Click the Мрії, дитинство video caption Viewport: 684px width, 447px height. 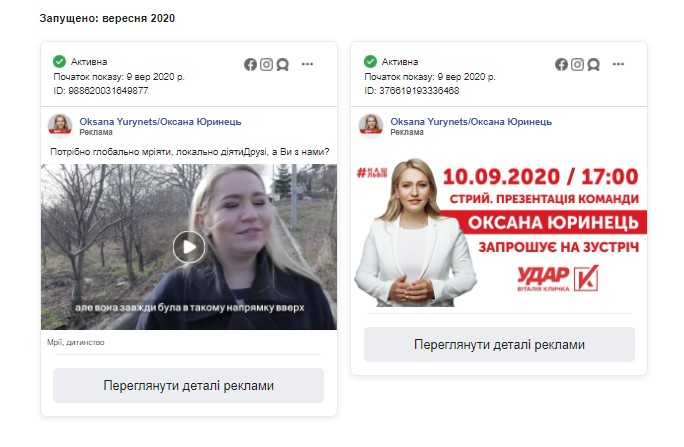[x=75, y=342]
